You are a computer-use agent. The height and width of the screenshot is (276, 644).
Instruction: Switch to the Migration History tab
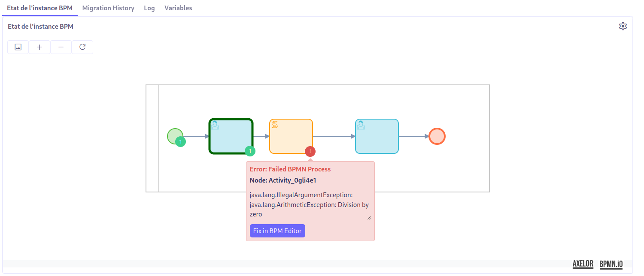click(108, 8)
